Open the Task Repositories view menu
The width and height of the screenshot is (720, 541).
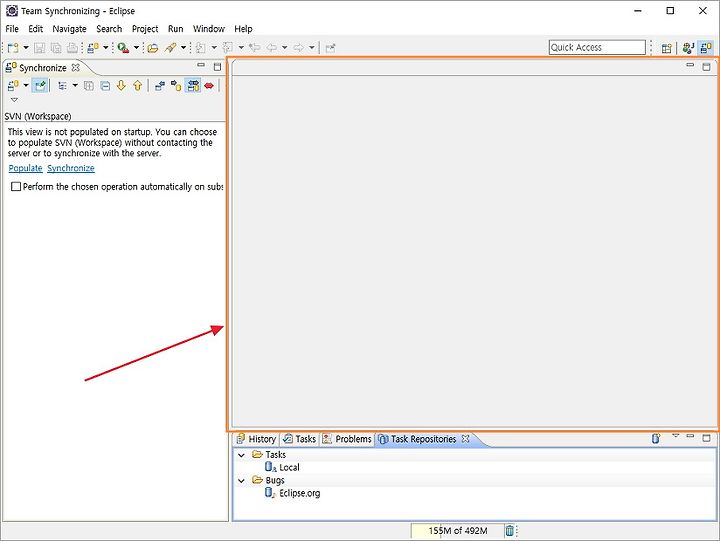[675, 436]
